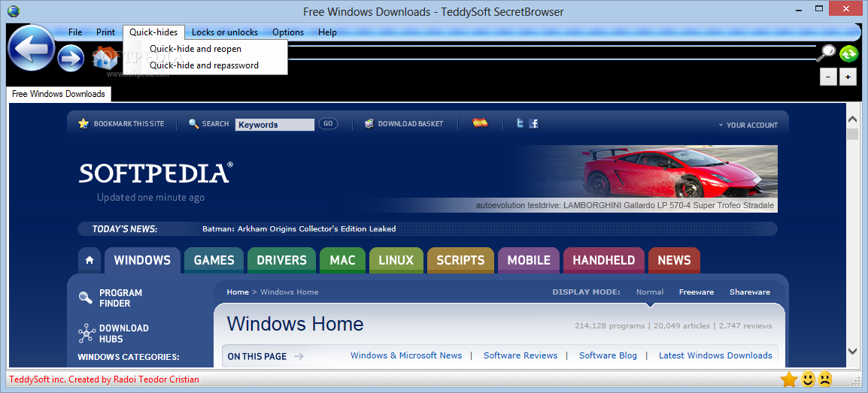Viewport: 868px width, 393px height.
Task: Open the File menu
Action: tap(75, 32)
